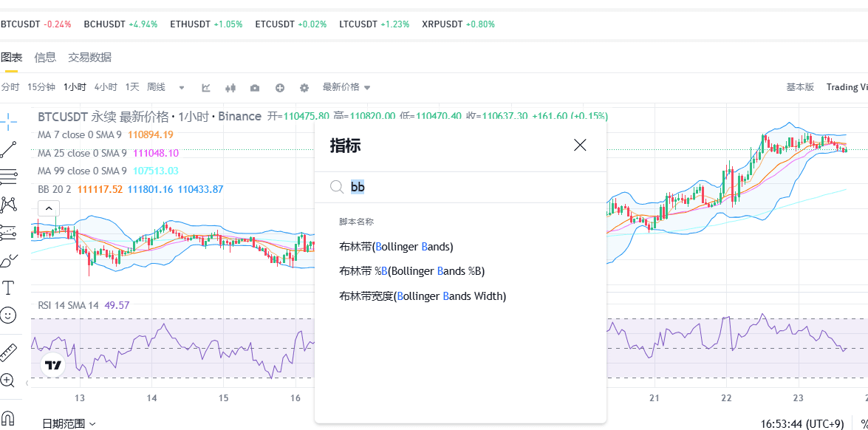Click the 16:53:44 (UTC+9) timezone clock
The width and height of the screenshot is (868, 430).
803,423
